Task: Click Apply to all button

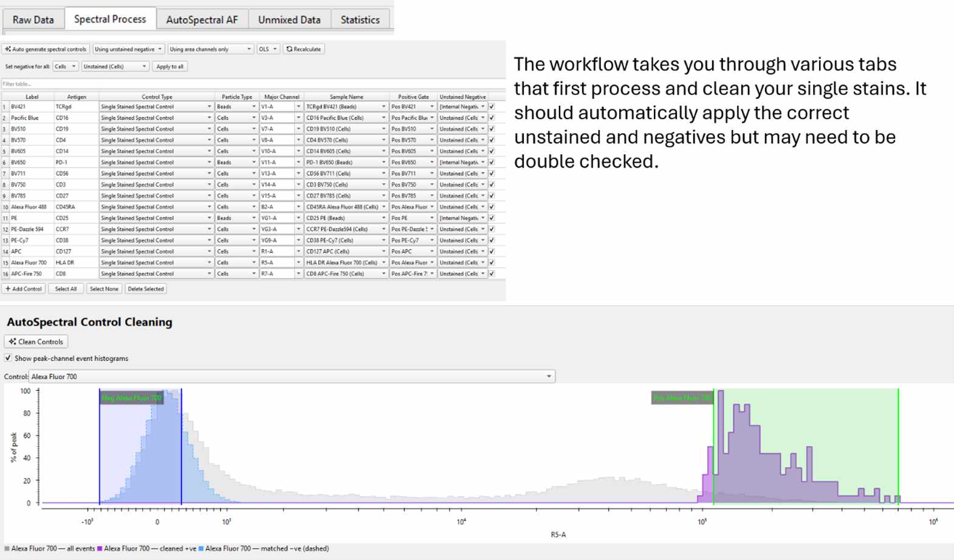Action: coord(170,67)
